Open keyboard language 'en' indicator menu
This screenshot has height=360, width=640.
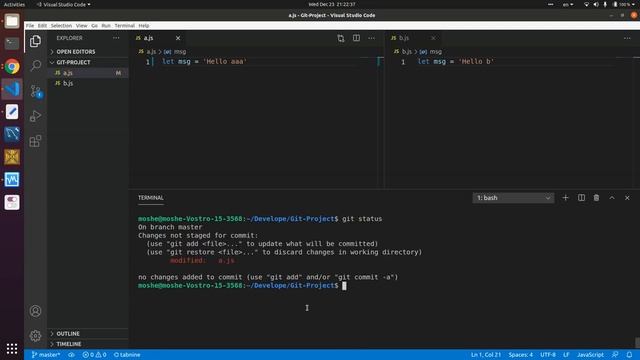pos(568,4)
